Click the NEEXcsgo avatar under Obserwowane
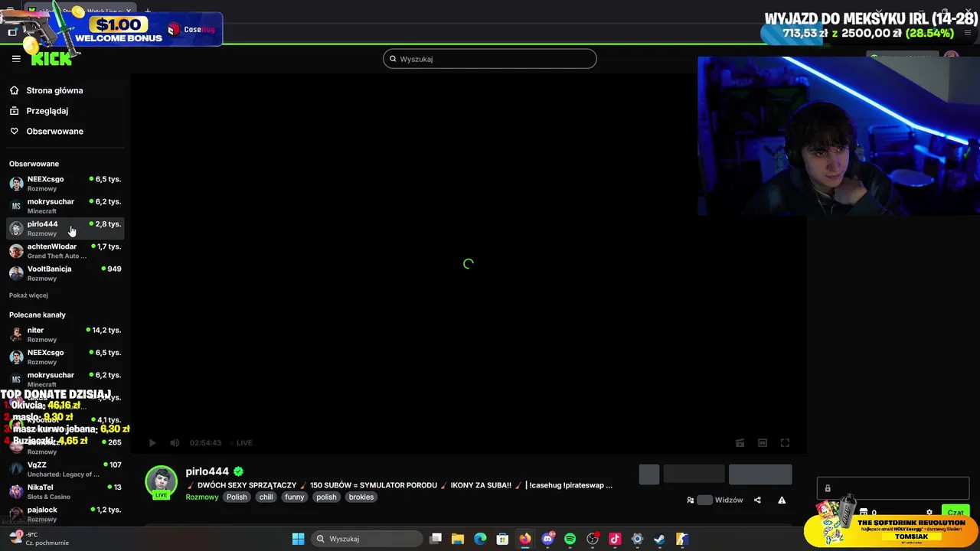The image size is (980, 551). [x=16, y=184]
